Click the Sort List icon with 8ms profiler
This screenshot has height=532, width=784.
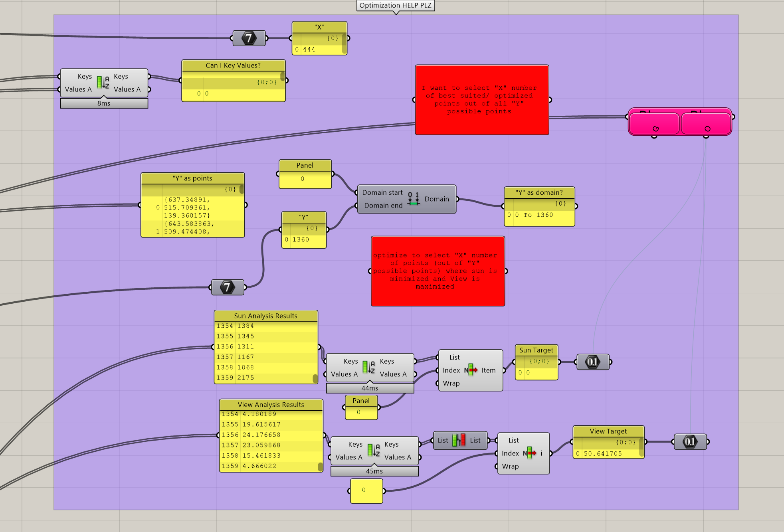(x=103, y=83)
